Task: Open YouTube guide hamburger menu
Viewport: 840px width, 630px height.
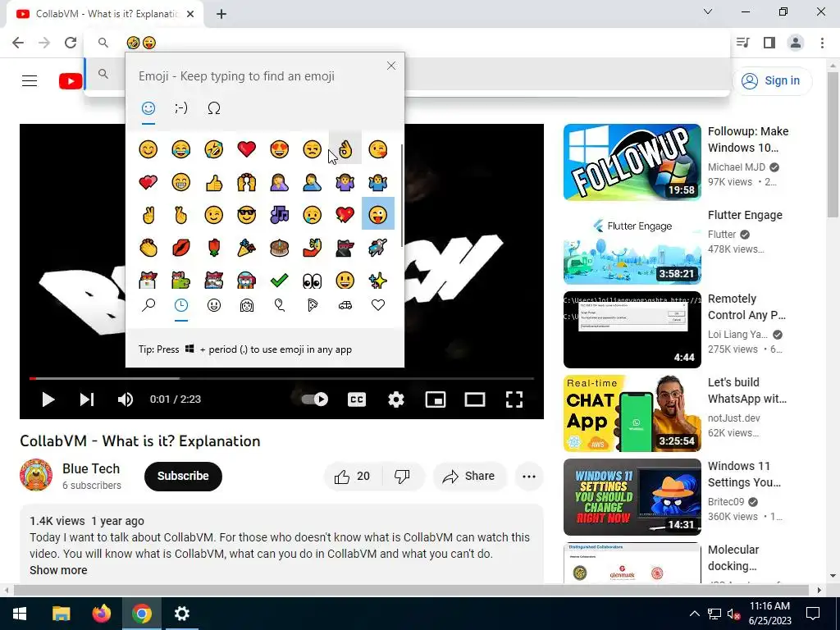Action: tap(30, 81)
